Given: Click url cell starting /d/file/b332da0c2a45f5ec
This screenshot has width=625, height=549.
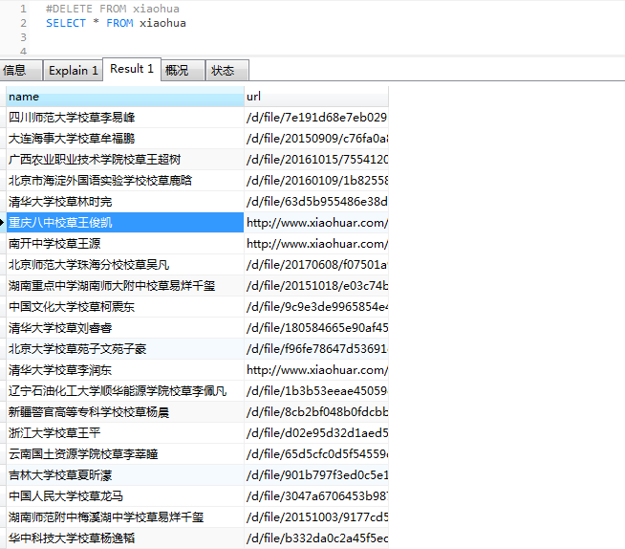Looking at the screenshot, I should 316,538.
